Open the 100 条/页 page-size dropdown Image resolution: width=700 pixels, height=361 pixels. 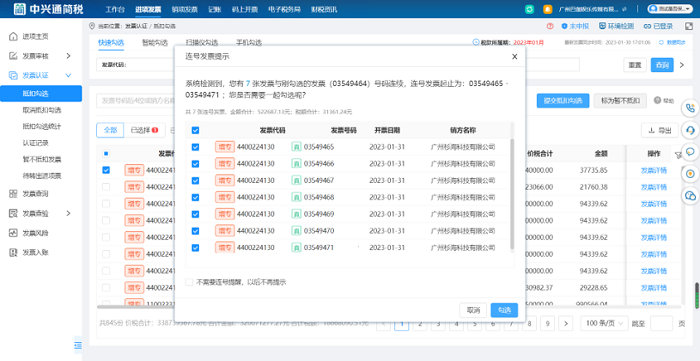tap(604, 323)
